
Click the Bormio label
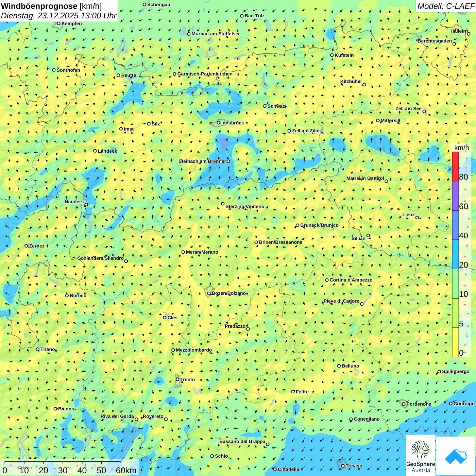[x=78, y=295]
